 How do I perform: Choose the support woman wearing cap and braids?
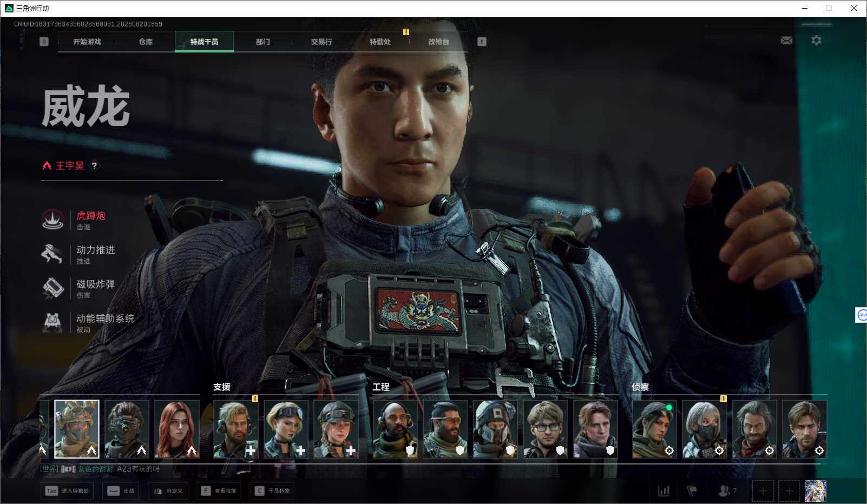tap(336, 429)
